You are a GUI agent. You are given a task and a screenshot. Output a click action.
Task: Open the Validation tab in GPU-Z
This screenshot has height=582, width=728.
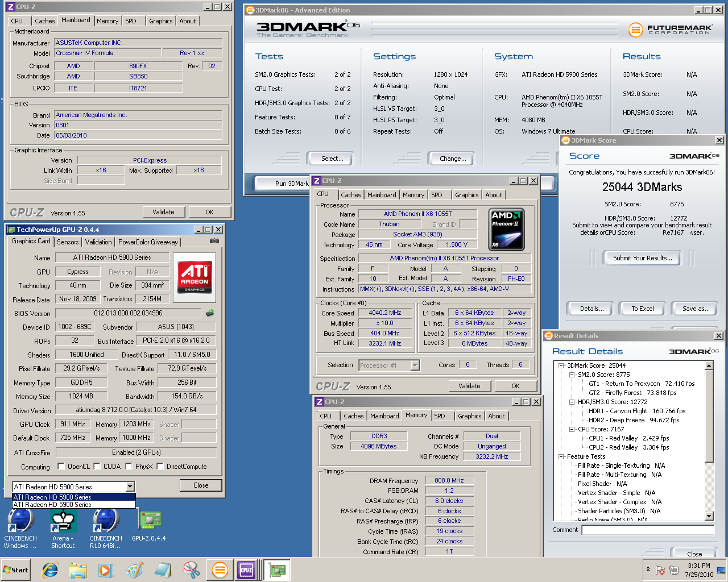(x=98, y=242)
